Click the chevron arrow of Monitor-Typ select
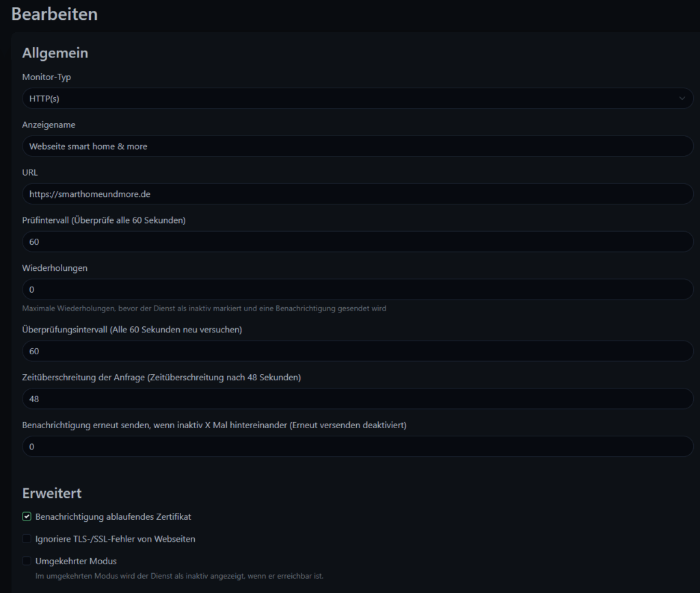This screenshot has width=700, height=593. coord(682,98)
